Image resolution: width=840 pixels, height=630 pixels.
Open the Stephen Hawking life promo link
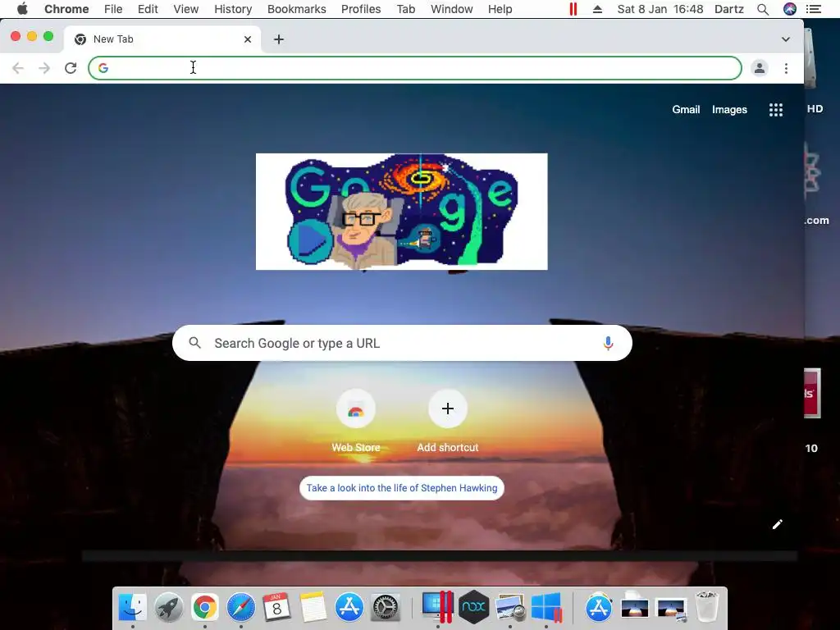tap(402, 488)
